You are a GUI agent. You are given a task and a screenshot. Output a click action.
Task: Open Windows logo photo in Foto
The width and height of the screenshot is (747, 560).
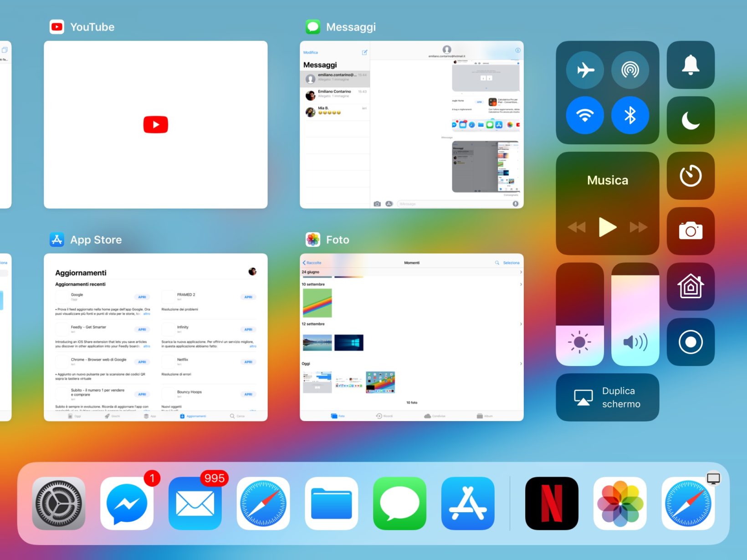(x=348, y=342)
